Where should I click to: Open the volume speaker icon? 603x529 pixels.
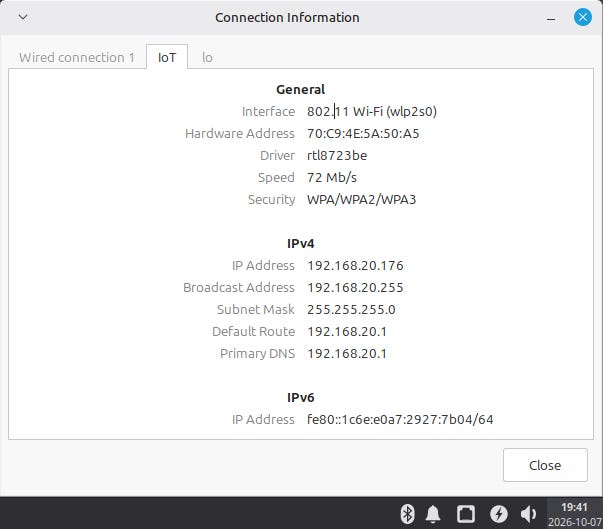pos(529,514)
